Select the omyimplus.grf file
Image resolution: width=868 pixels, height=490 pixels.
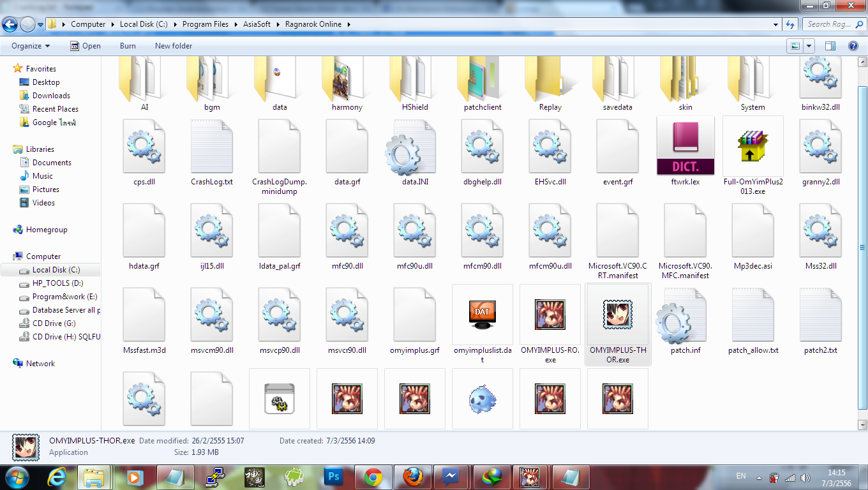point(415,320)
